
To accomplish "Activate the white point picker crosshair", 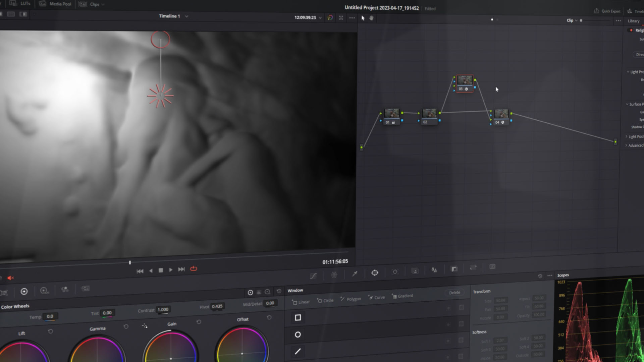I will 145,326.
